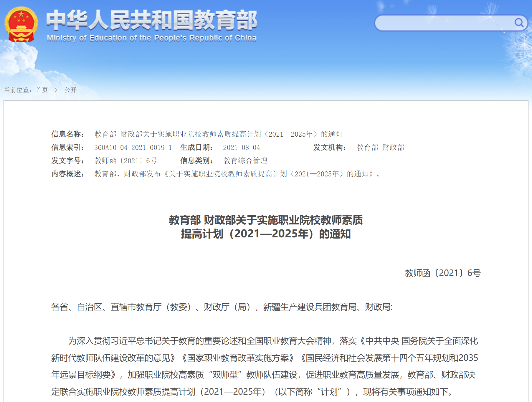Click the generation date 2021-08-04
The height and width of the screenshot is (402, 532).
click(x=241, y=148)
